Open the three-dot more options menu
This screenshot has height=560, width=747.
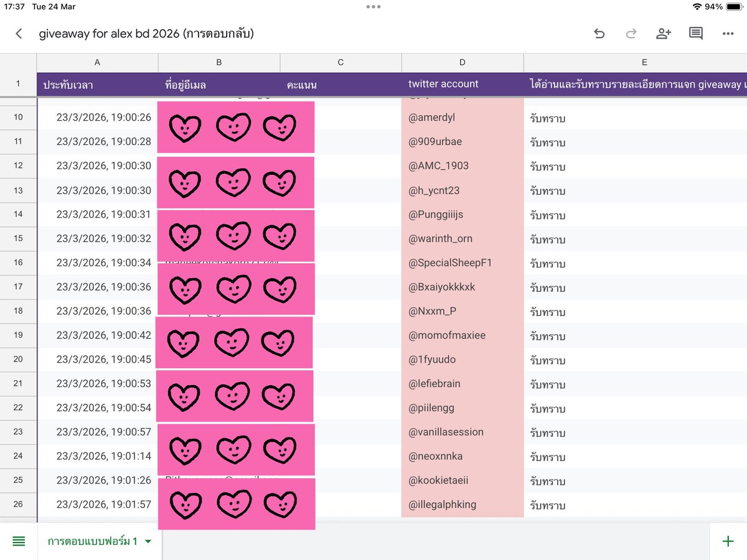click(x=728, y=34)
